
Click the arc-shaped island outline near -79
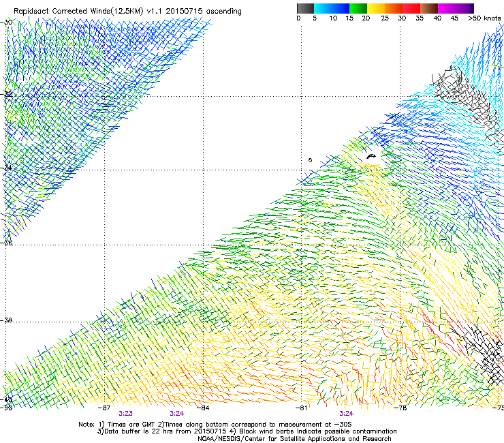(371, 156)
